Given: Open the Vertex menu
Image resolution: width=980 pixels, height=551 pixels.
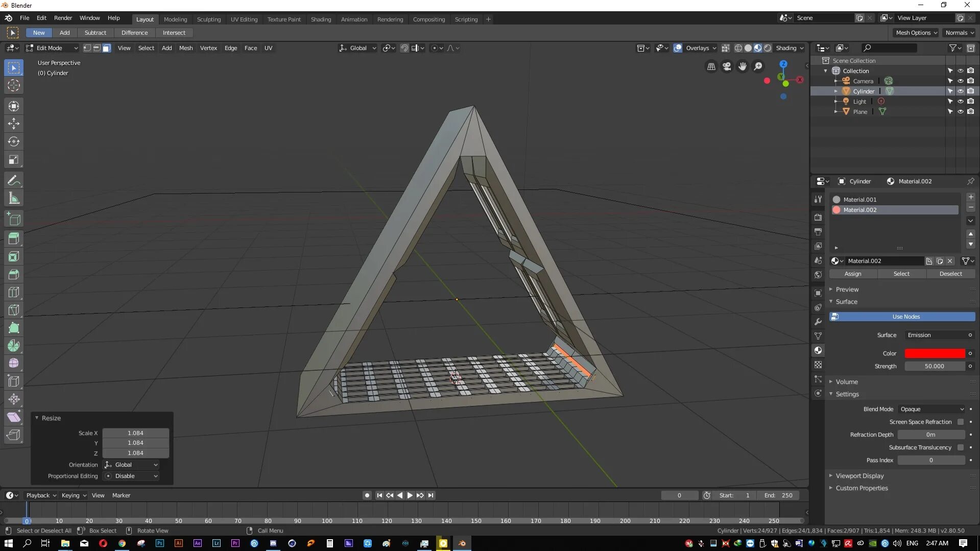Looking at the screenshot, I should [208, 48].
